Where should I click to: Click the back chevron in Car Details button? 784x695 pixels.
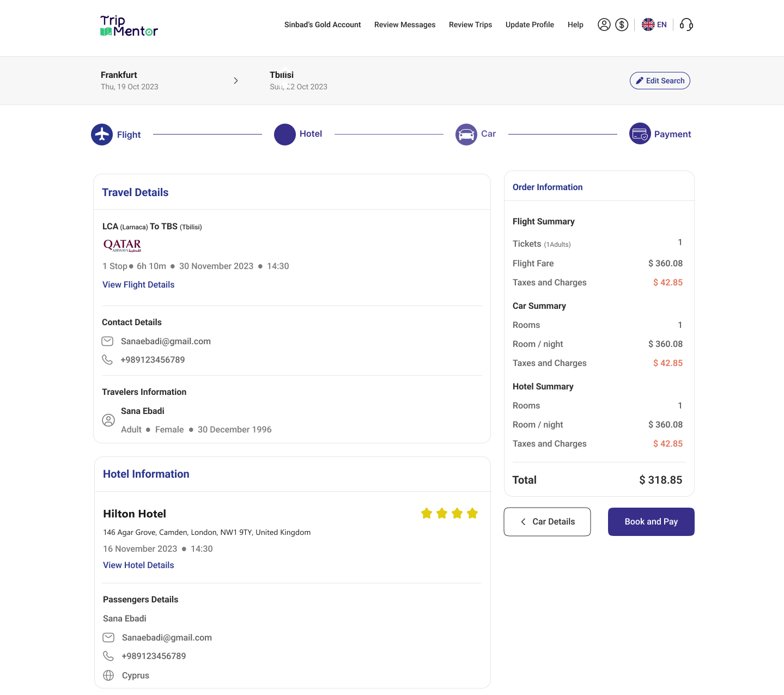[523, 522]
